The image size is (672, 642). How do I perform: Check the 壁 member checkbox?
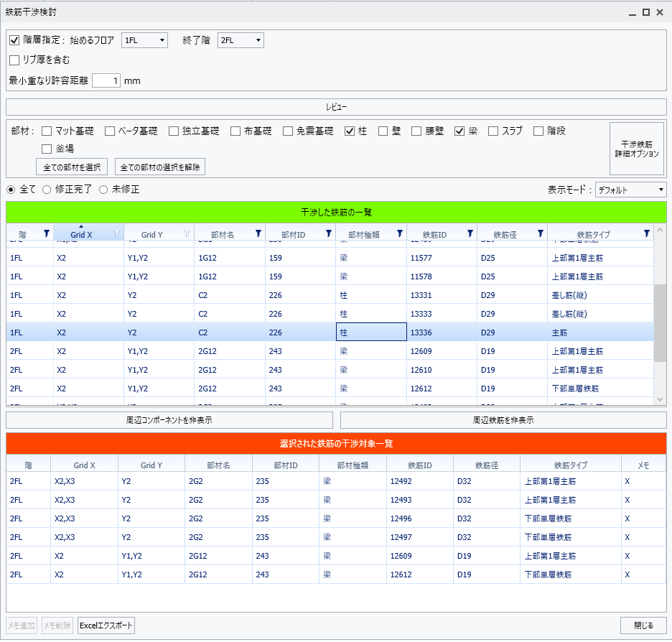pyautogui.click(x=383, y=131)
